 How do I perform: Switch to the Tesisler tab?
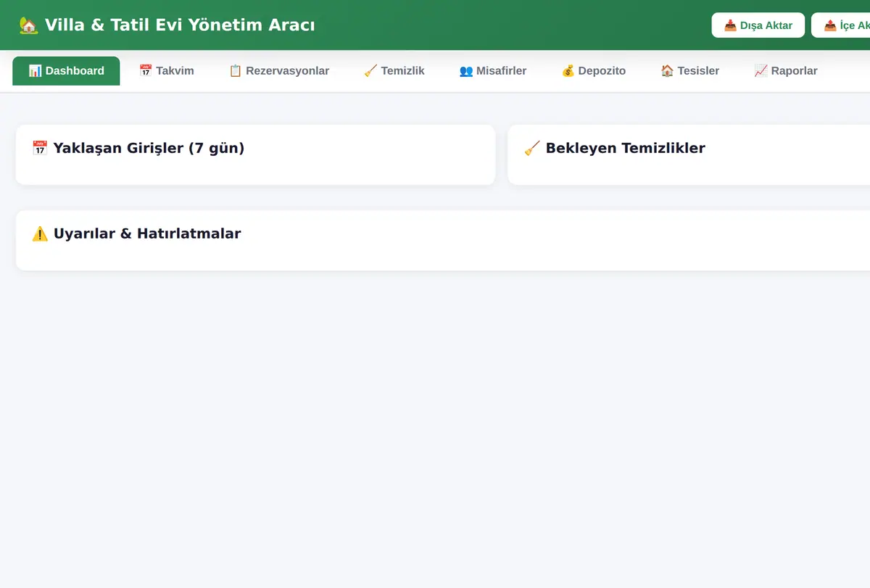coord(690,71)
